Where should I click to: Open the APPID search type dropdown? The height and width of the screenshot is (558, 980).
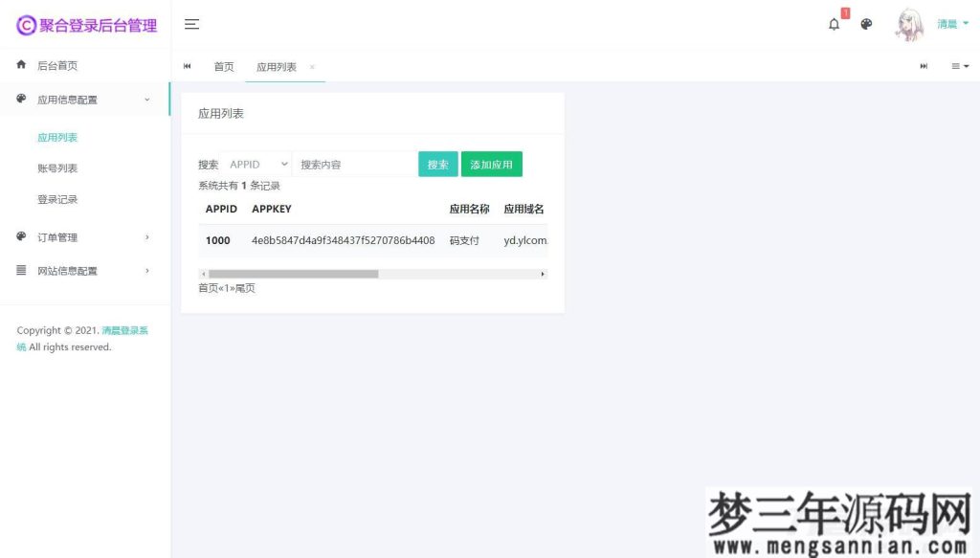256,164
